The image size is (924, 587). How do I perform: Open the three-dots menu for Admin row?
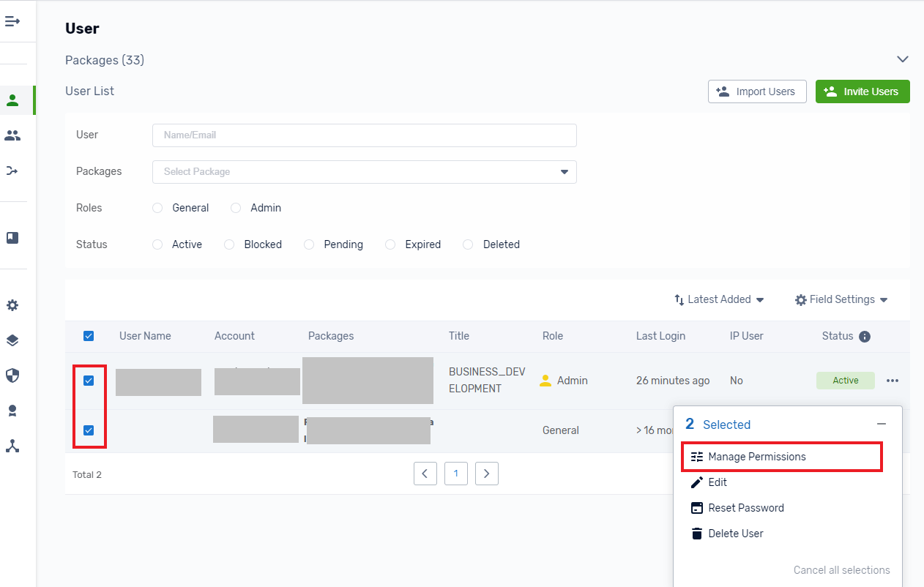892,381
